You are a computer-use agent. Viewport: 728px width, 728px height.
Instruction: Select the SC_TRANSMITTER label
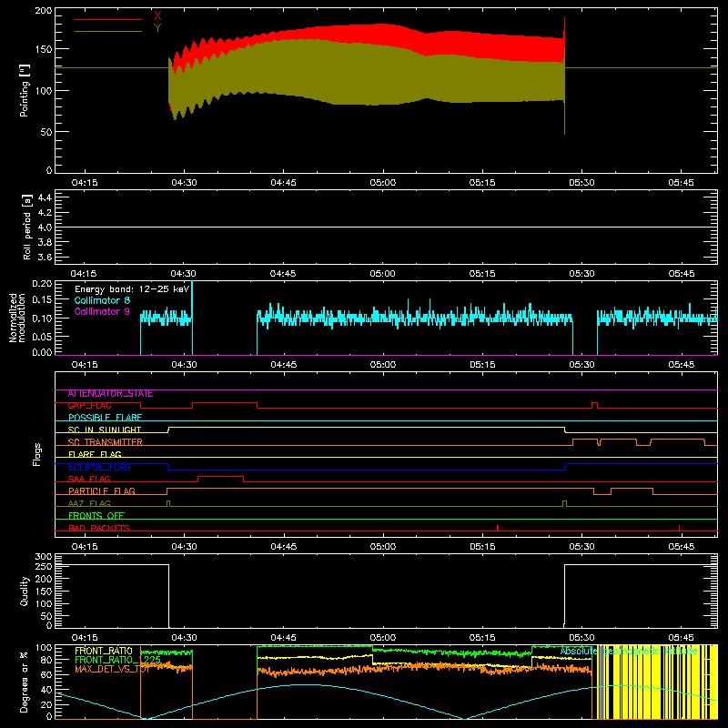coord(106,442)
